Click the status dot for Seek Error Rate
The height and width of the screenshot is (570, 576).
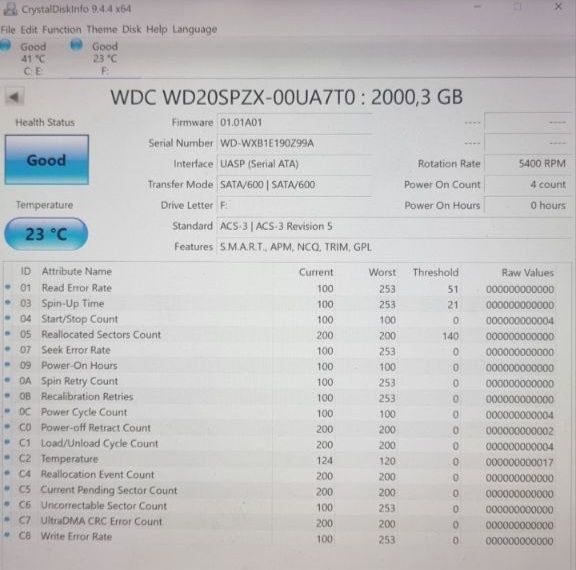click(x=7, y=349)
